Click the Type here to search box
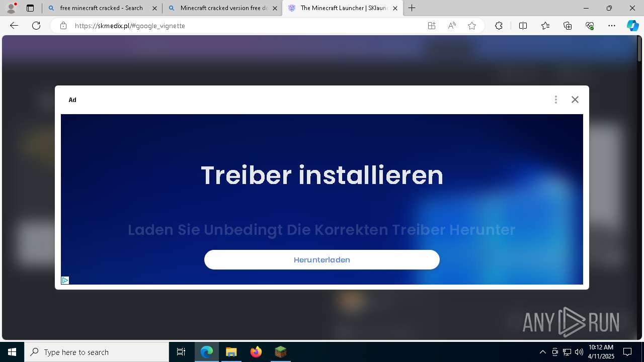The height and width of the screenshot is (362, 644). [x=97, y=352]
